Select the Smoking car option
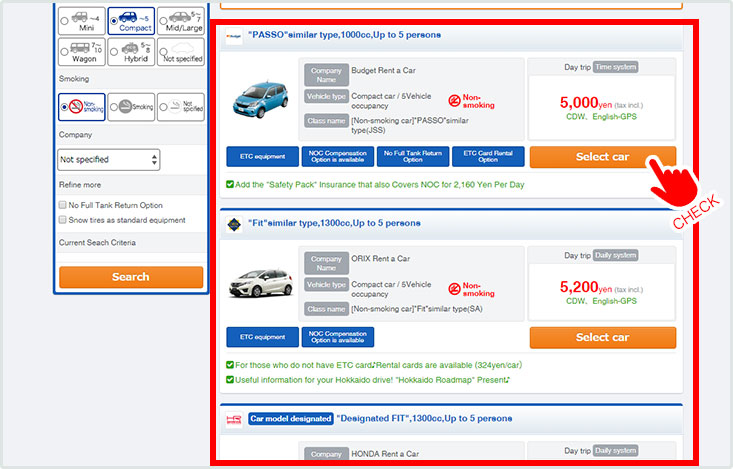 [x=131, y=106]
